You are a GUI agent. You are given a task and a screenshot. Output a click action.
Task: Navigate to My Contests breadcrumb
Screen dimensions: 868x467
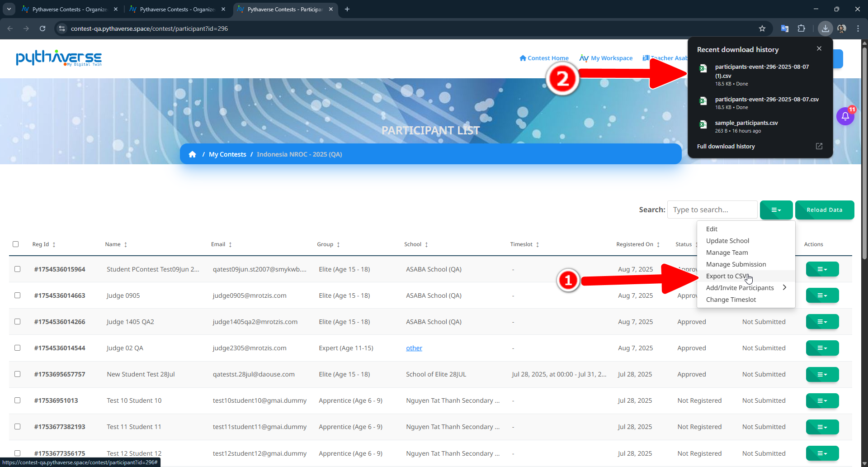point(227,154)
